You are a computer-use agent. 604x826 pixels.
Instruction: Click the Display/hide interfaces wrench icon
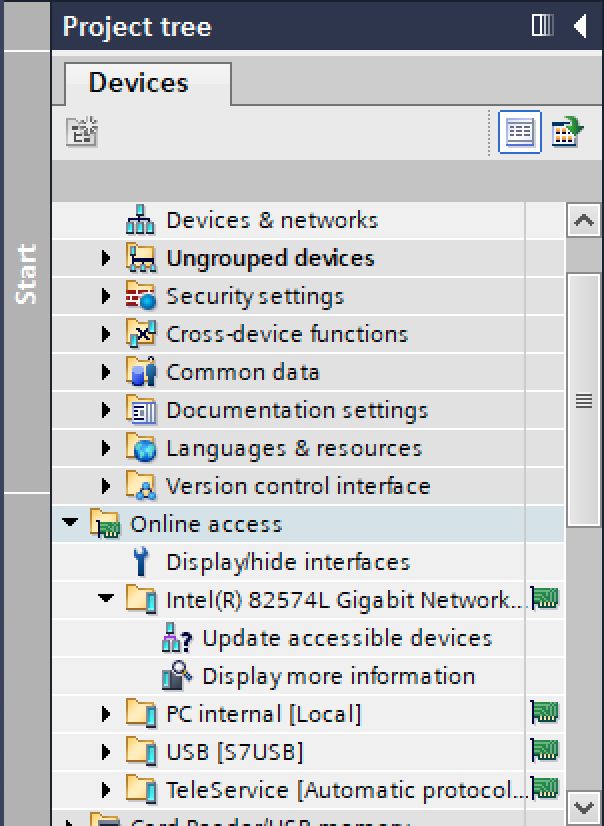140,563
